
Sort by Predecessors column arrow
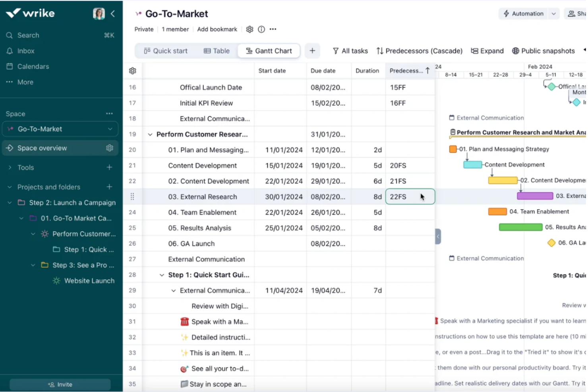click(427, 70)
